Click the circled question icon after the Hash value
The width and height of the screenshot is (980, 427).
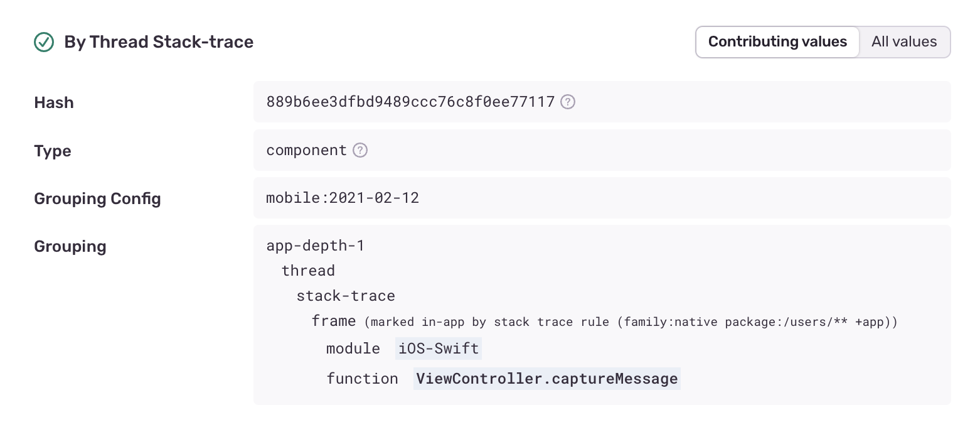coord(567,102)
